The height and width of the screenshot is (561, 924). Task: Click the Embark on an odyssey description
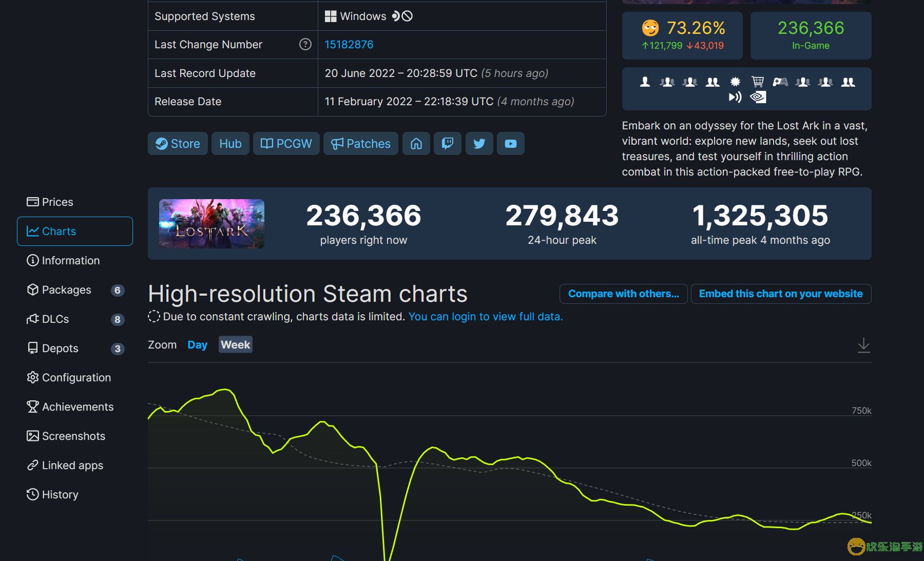tap(745, 149)
